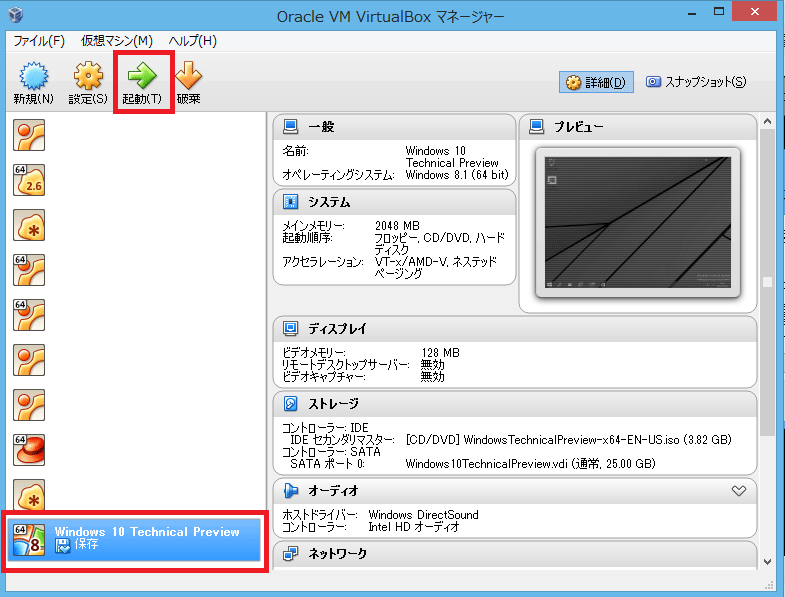Click the Windows DirectSound host driver value
Image resolution: width=785 pixels, height=597 pixels.
[424, 515]
